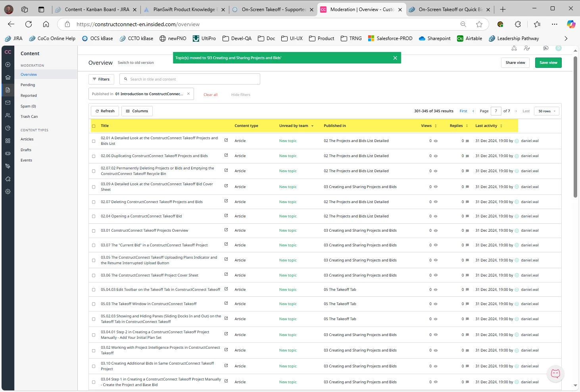This screenshot has height=392, width=580.
Task: Open the settings gear in dark sidebar
Action: pos(8,192)
